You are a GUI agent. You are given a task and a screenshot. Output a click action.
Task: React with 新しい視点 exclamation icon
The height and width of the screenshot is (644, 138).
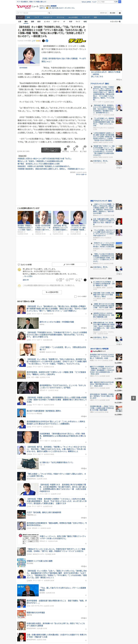pos(83,149)
